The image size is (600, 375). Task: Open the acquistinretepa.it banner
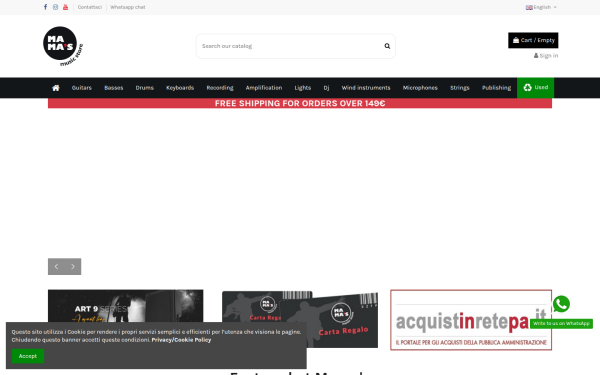coord(471,320)
